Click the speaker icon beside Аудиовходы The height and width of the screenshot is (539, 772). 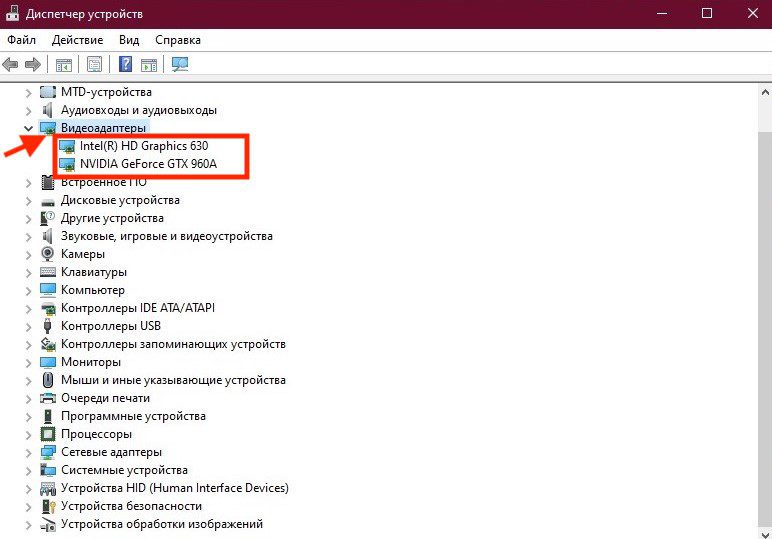[47, 110]
